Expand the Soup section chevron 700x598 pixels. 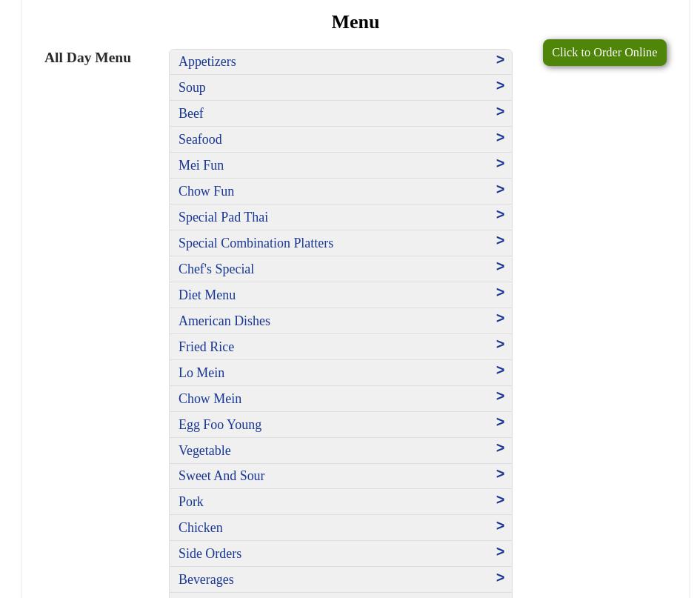500,86
